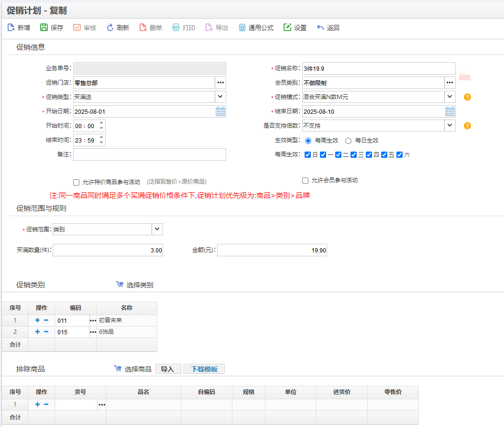Click the 审核 (audit) toolbar icon
504x427 pixels.
point(77,28)
